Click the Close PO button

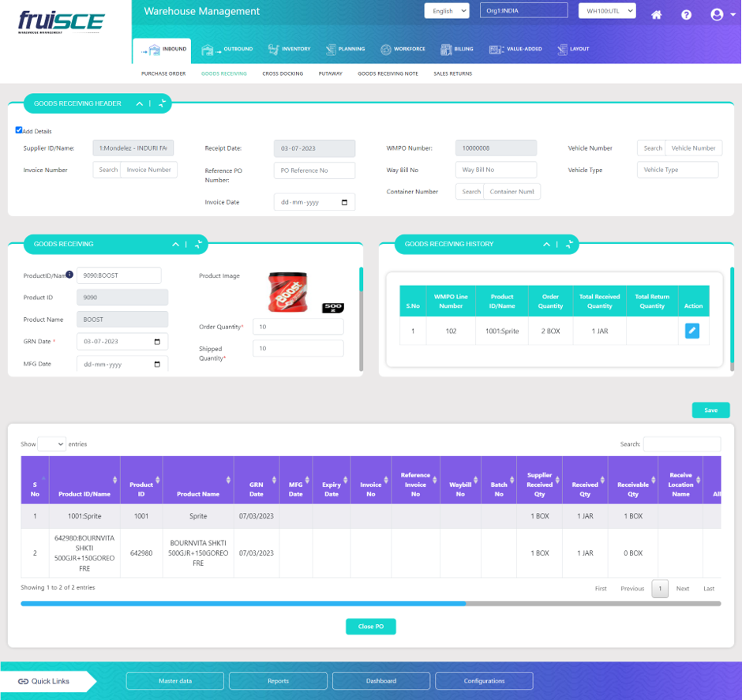[x=370, y=627]
